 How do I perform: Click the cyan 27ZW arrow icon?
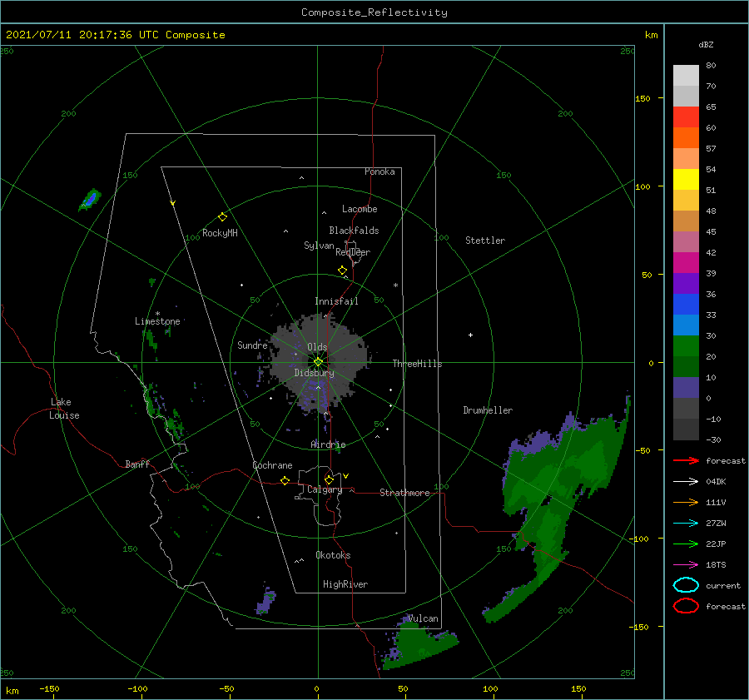click(686, 524)
